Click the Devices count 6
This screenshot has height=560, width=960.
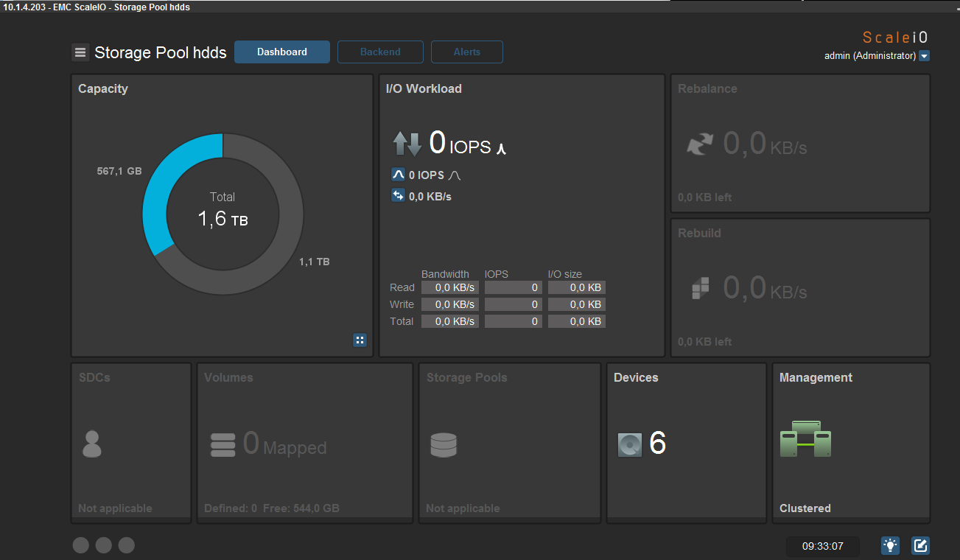[x=657, y=444]
